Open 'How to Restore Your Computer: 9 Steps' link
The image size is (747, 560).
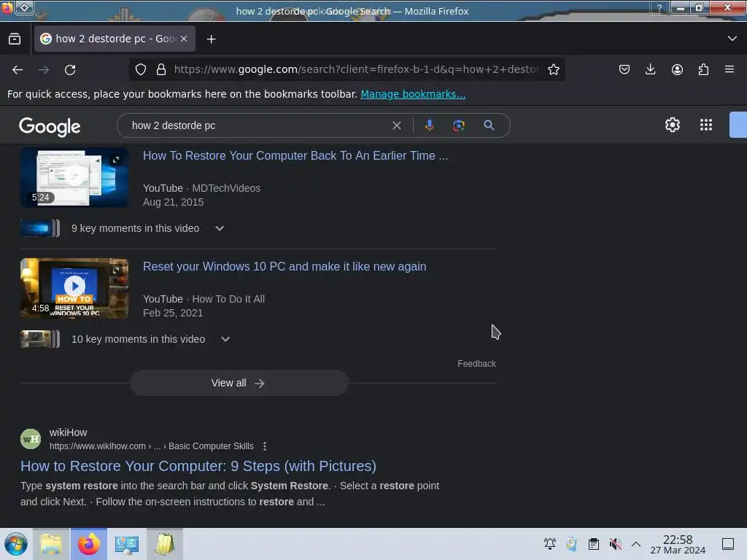198,466
